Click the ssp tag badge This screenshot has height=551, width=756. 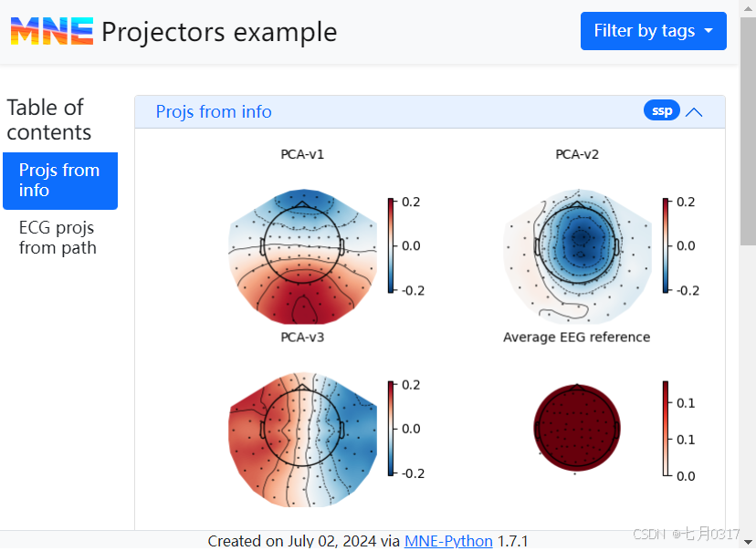[x=662, y=111]
